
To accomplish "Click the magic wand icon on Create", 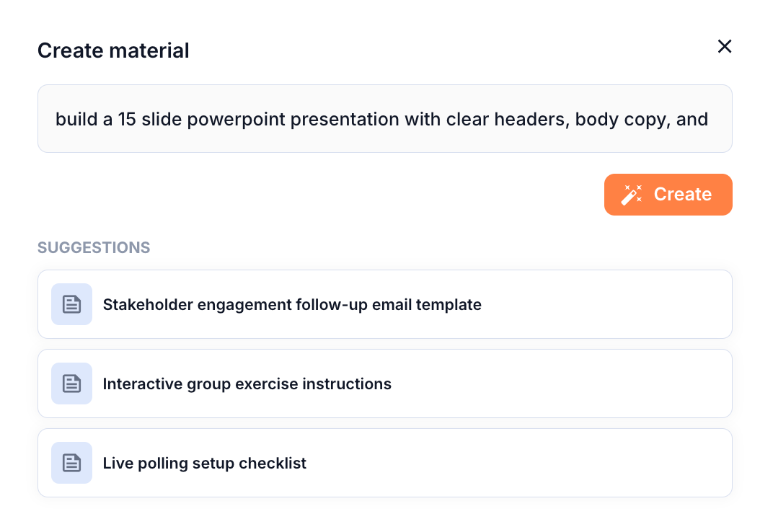I will [x=632, y=194].
